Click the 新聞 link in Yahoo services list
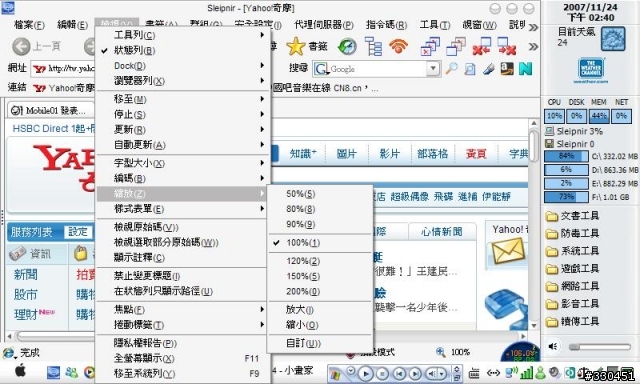The width and height of the screenshot is (640, 384). coord(25,275)
